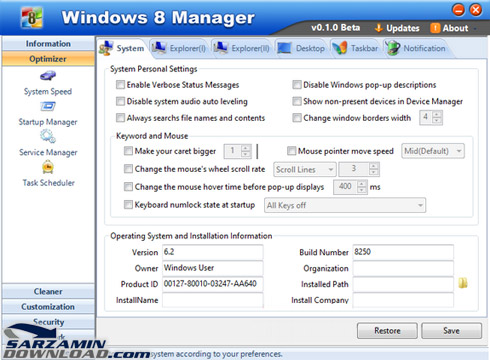
Task: Enable Change window borders width
Action: [297, 118]
